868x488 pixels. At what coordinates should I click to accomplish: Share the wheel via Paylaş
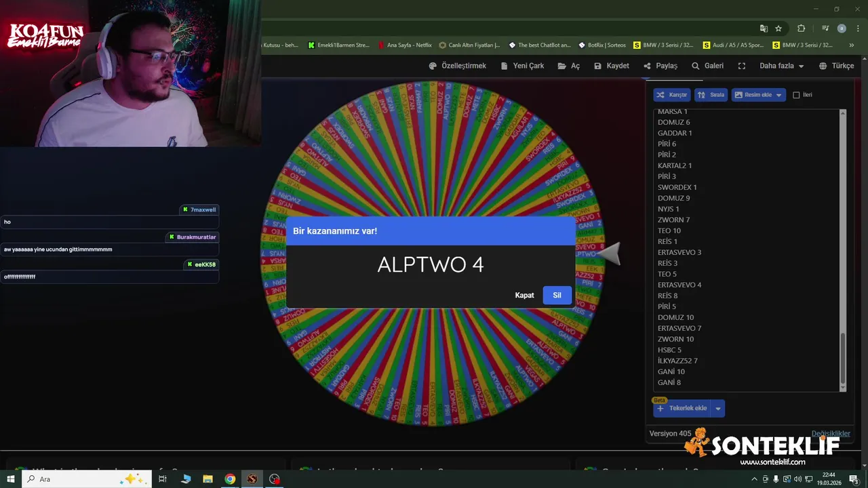(x=660, y=66)
